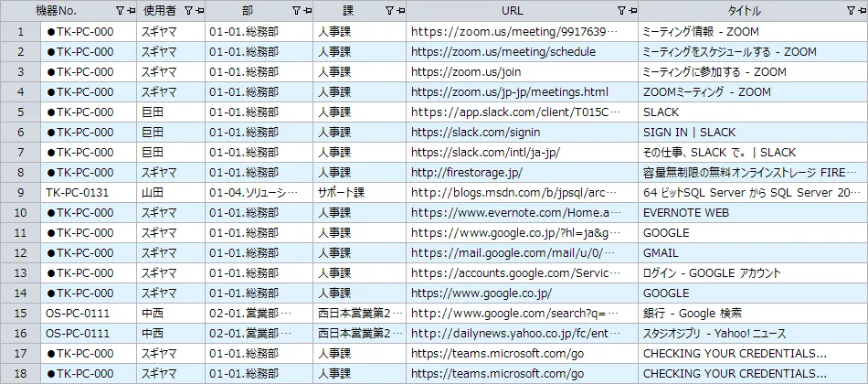Click URL http://firestorage.jp/
Image resolution: width=868 pixels, height=384 pixels.
tap(467, 172)
